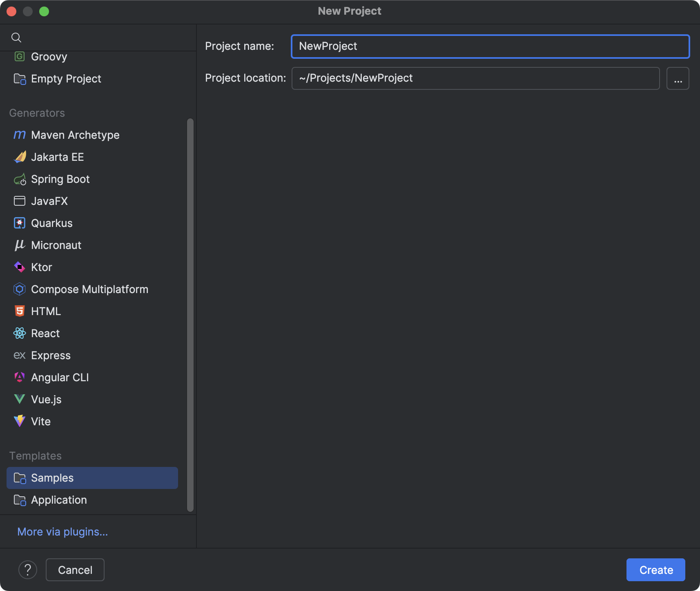Open the HTML generator

coord(45,311)
